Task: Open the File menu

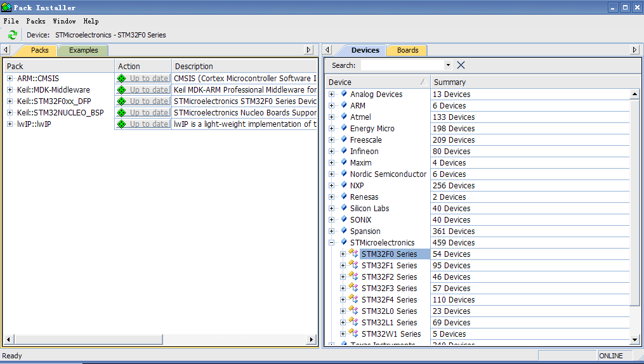Action: pyautogui.click(x=11, y=21)
